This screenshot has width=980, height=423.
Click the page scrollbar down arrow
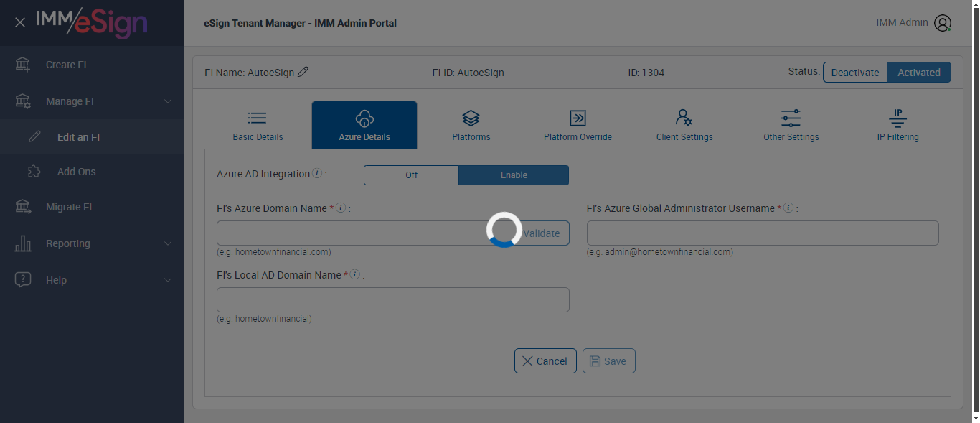click(x=975, y=417)
